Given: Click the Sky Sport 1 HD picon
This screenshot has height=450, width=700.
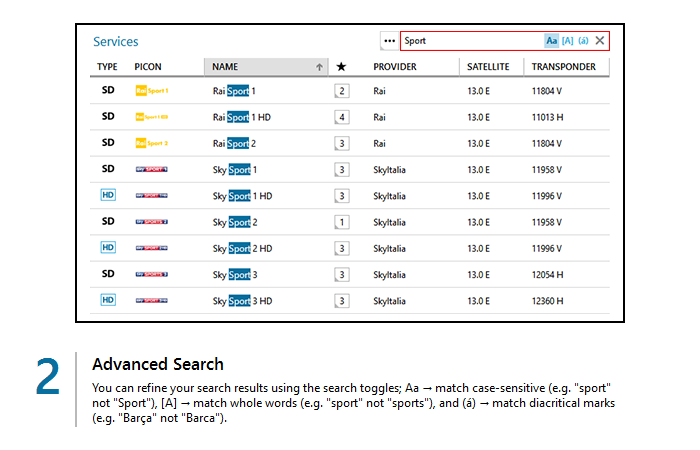Looking at the screenshot, I should tap(152, 196).
